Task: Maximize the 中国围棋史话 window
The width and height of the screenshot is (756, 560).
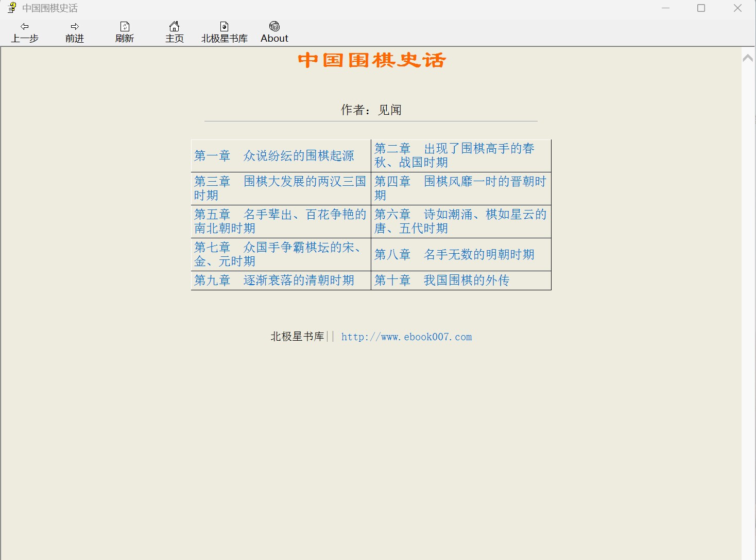Action: tap(701, 8)
